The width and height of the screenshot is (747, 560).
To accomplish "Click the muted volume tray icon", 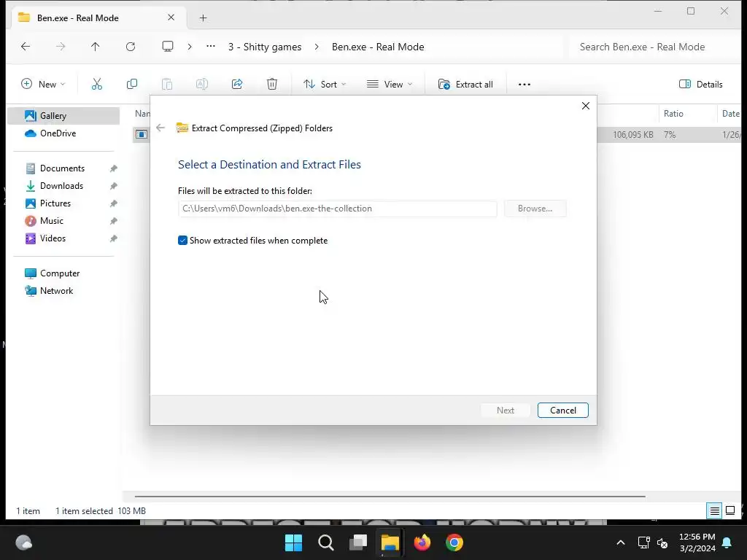I will click(x=662, y=542).
